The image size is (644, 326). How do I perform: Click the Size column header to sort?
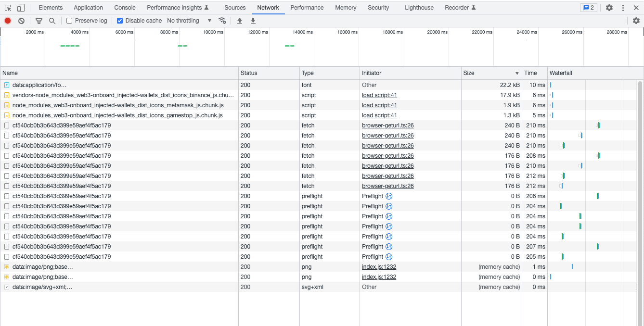468,73
